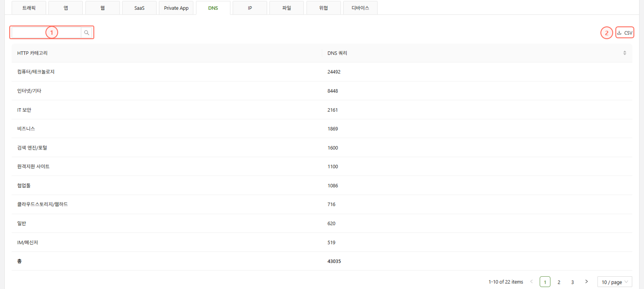Switch to the 트래픽 tab
The image size is (644, 289).
pyautogui.click(x=29, y=8)
